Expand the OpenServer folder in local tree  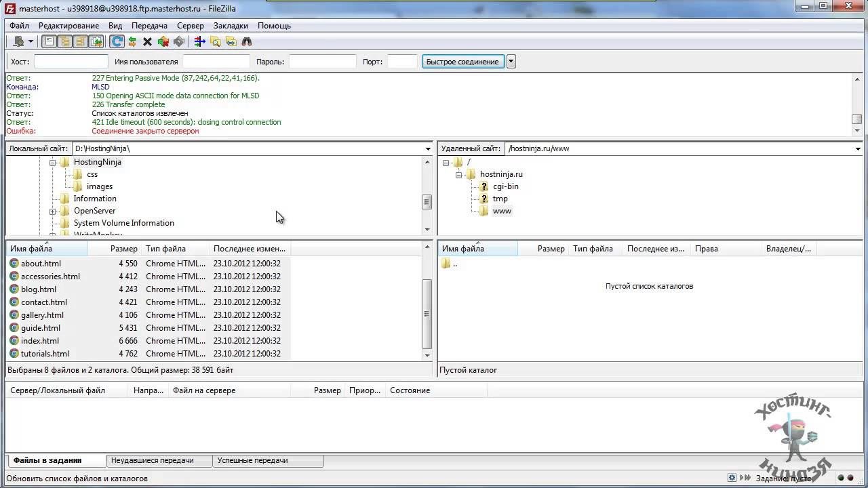[53, 211]
